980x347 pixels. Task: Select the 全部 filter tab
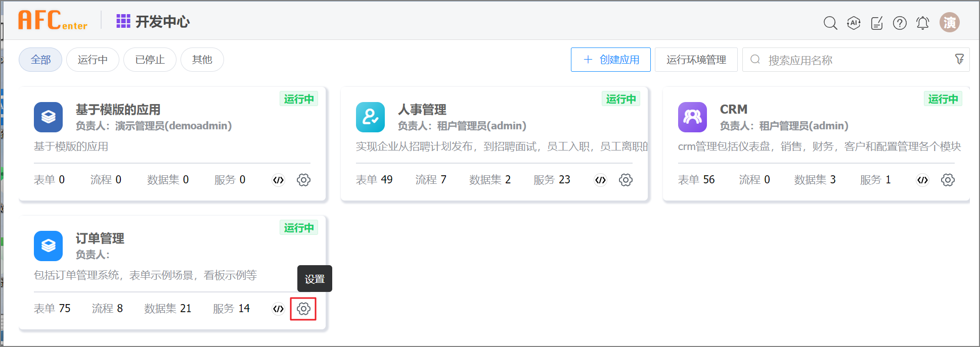point(40,60)
